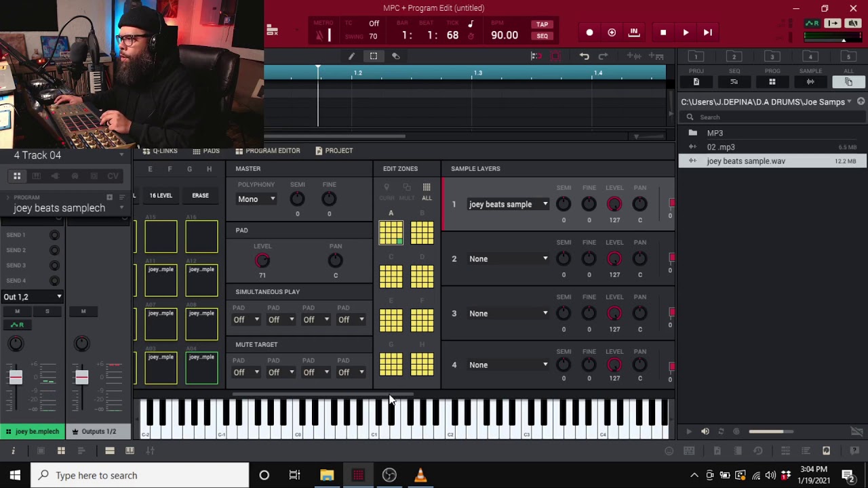The width and height of the screenshot is (868, 488).
Task: Start playback with the play button
Action: pos(686,33)
